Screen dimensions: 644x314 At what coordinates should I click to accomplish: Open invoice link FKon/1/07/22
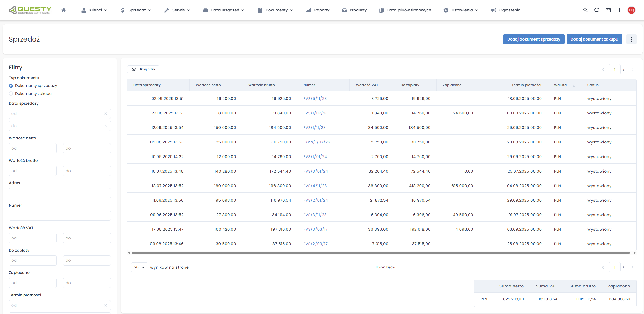(x=317, y=142)
